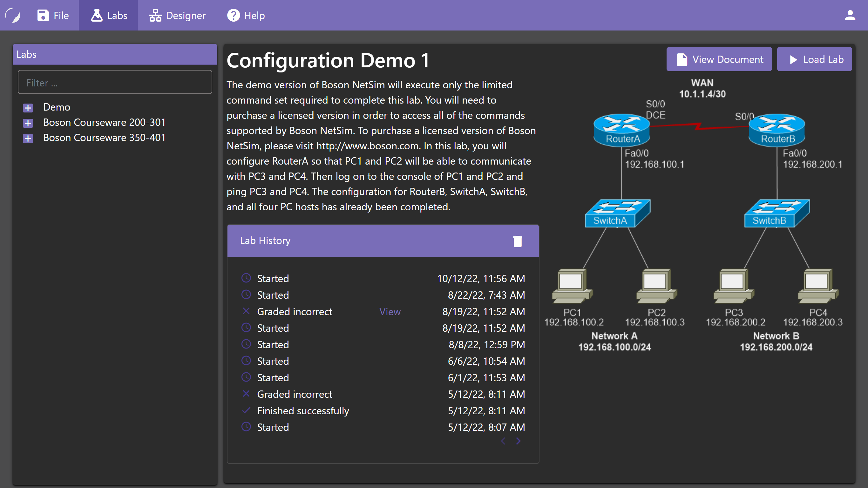Open the Help menu
The width and height of the screenshot is (868, 488).
(x=246, y=15)
